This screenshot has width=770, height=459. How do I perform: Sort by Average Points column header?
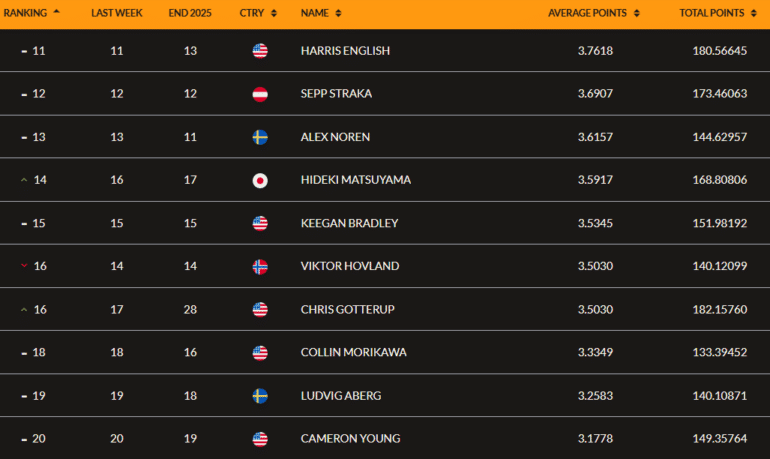(593, 13)
